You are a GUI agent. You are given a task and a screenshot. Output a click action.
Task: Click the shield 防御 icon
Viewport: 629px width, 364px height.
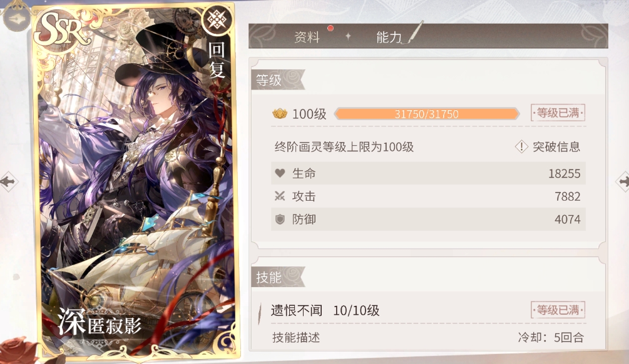point(280,220)
